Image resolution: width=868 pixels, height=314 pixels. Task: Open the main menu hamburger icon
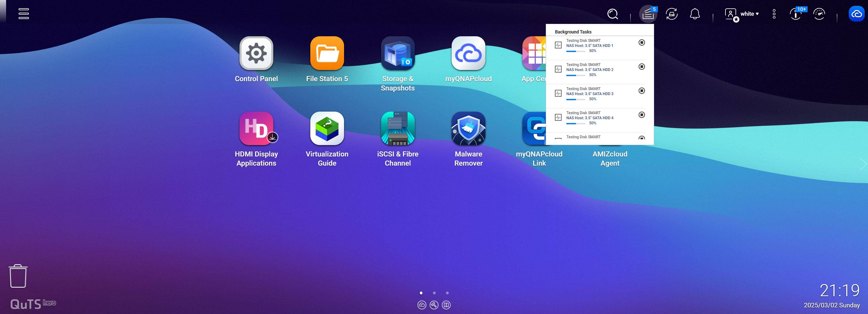(24, 14)
